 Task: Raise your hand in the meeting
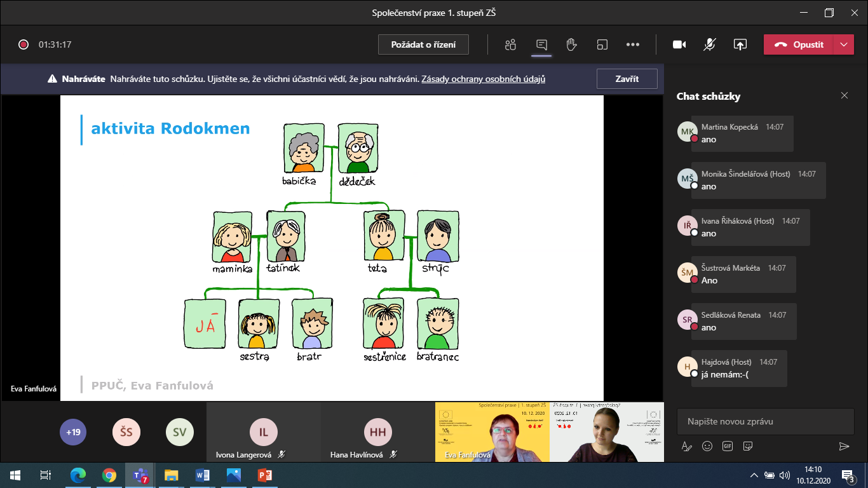(x=571, y=44)
